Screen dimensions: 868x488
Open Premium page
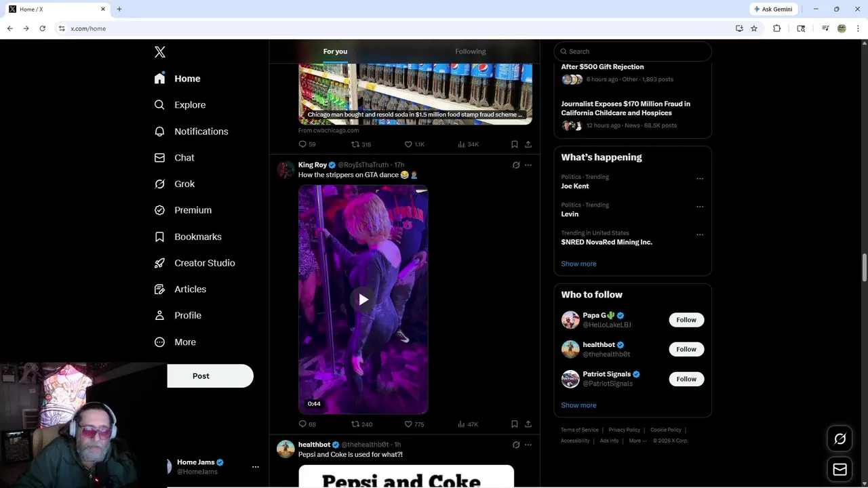click(x=183, y=210)
